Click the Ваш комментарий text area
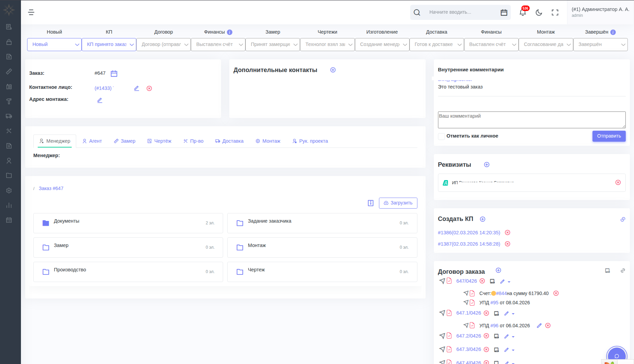The height and width of the screenshot is (364, 634). 532,120
